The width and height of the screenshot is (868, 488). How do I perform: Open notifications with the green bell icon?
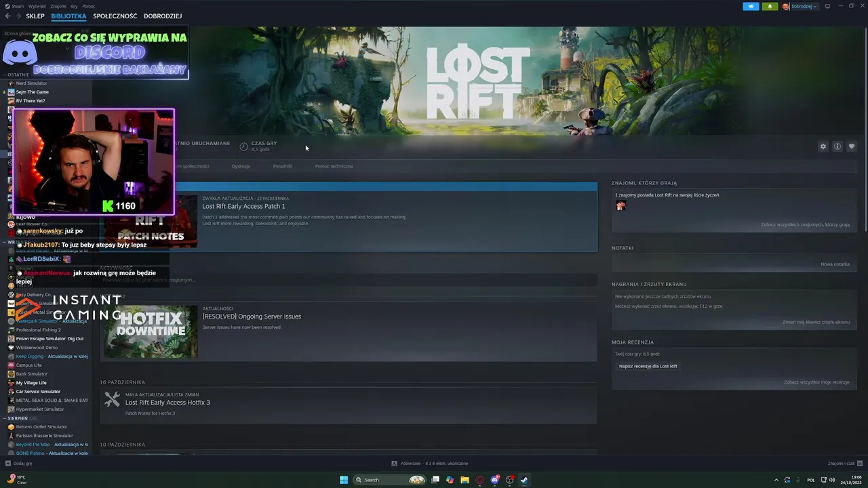pyautogui.click(x=770, y=6)
